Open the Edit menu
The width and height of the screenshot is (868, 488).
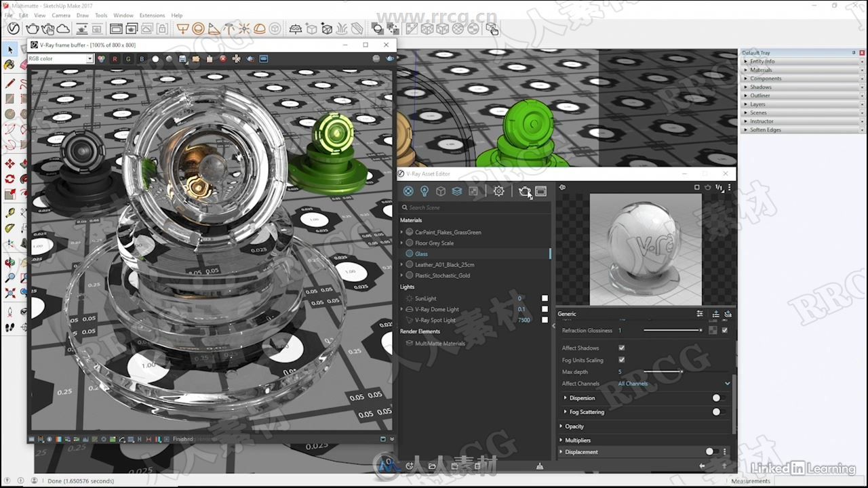click(x=24, y=15)
